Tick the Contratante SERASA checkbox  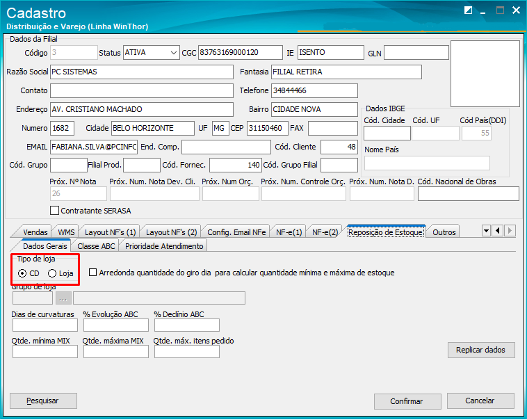coord(54,211)
